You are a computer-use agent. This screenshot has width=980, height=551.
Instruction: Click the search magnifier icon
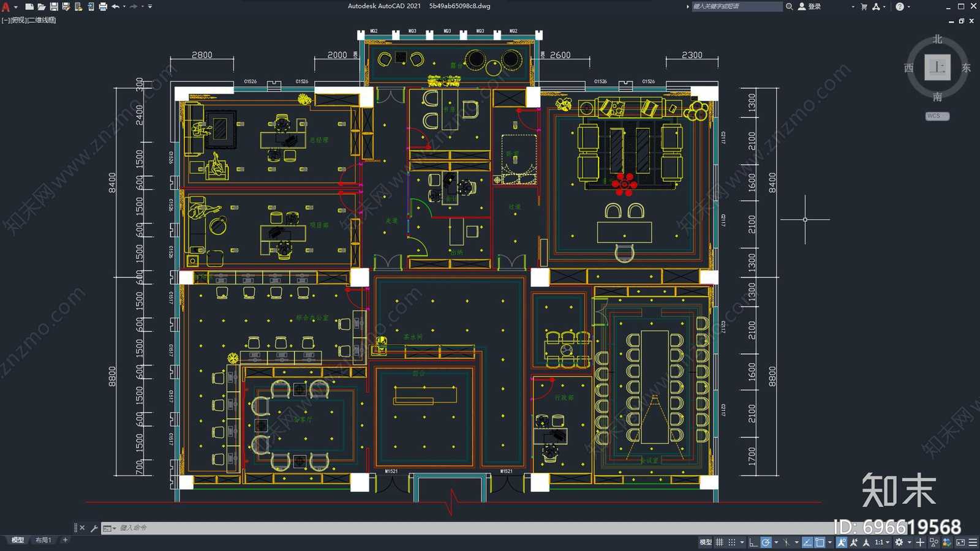pyautogui.click(x=790, y=6)
